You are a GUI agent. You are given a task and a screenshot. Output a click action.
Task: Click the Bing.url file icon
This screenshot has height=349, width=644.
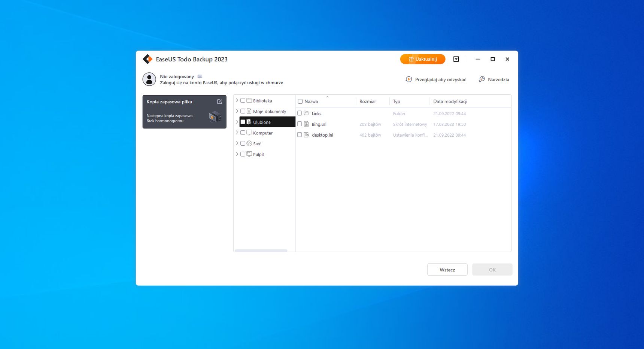tap(306, 124)
